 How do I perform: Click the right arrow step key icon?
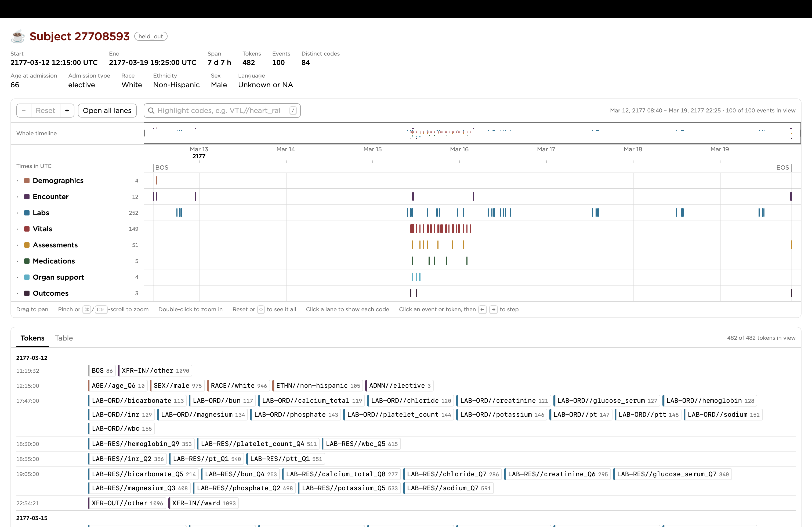pos(493,310)
